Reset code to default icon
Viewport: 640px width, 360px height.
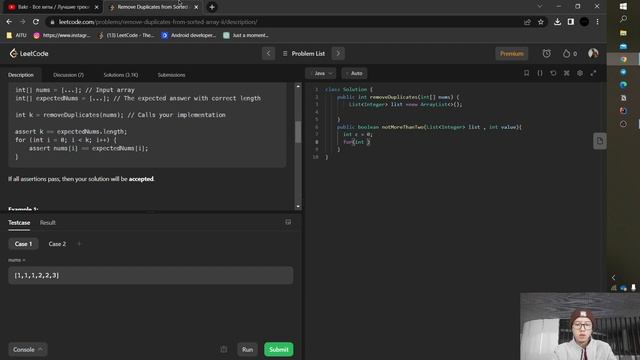tap(553, 73)
